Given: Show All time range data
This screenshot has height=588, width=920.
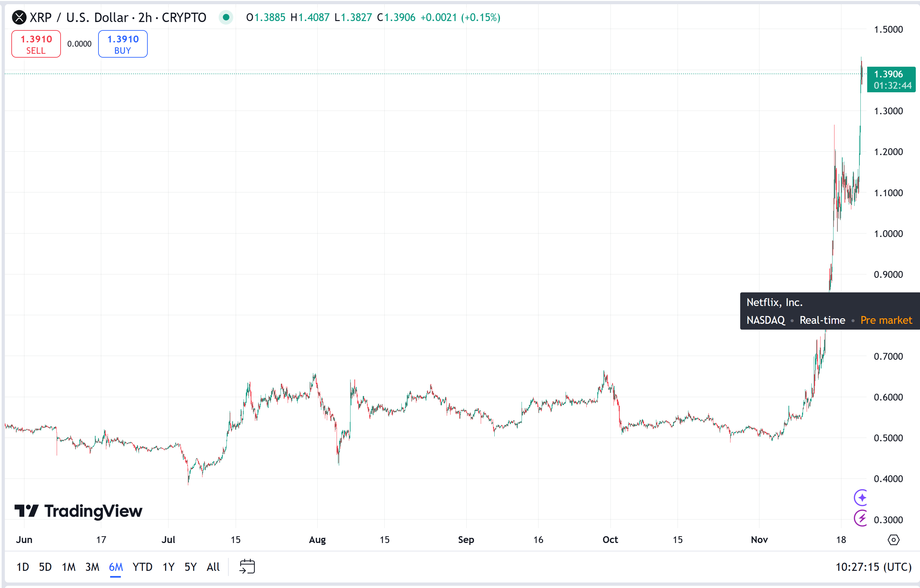Looking at the screenshot, I should [x=213, y=567].
